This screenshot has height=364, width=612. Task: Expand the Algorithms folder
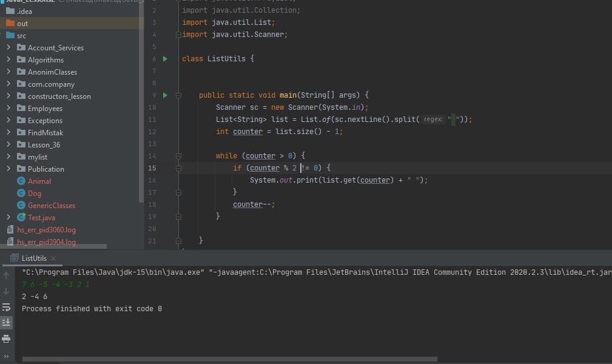pyautogui.click(x=8, y=59)
